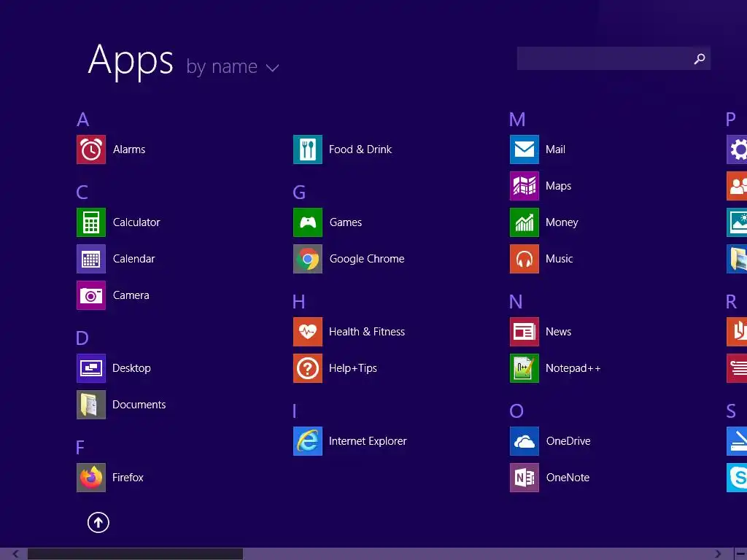Click the 'M' section header

[517, 120]
